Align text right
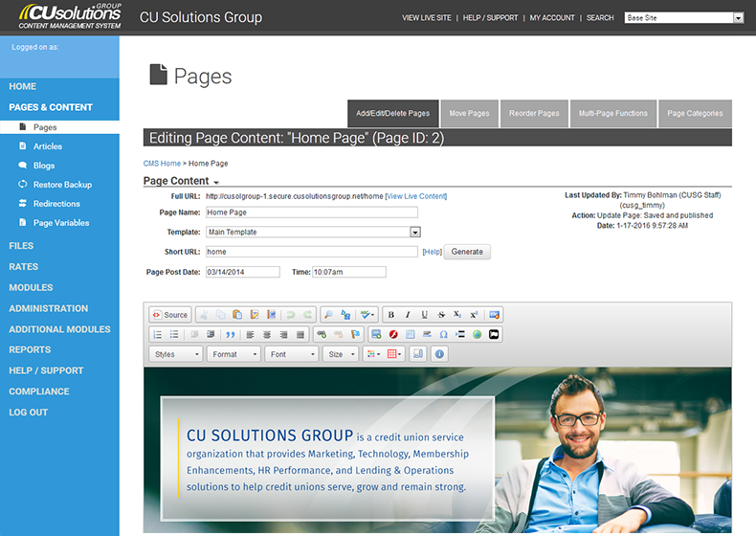756x536 pixels. pos(284,334)
